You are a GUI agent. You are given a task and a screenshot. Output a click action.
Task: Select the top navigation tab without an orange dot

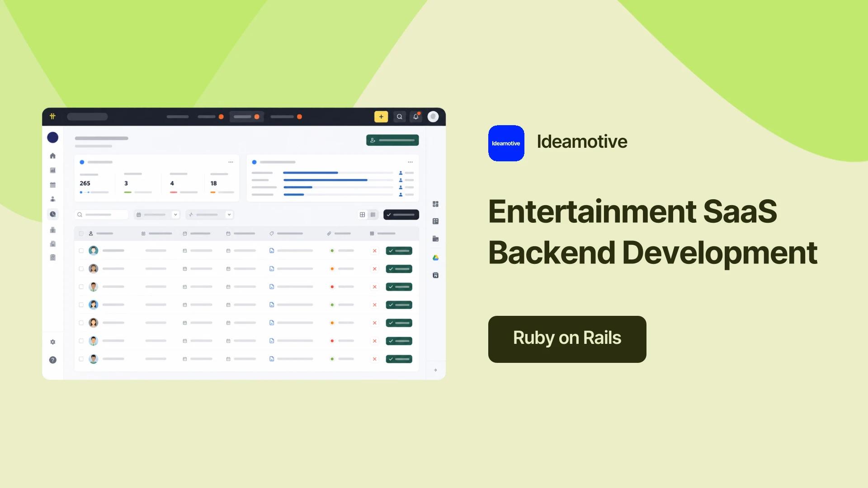[x=178, y=117]
